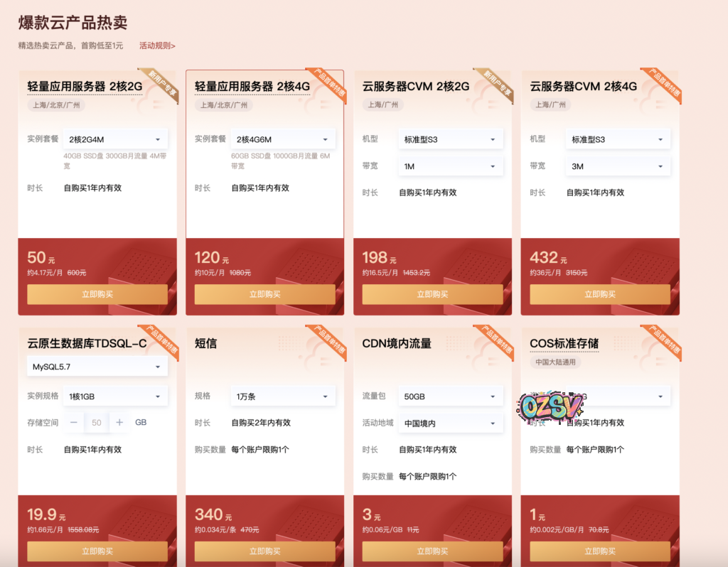Open the 活动规则 link
728x567 pixels.
tap(157, 45)
